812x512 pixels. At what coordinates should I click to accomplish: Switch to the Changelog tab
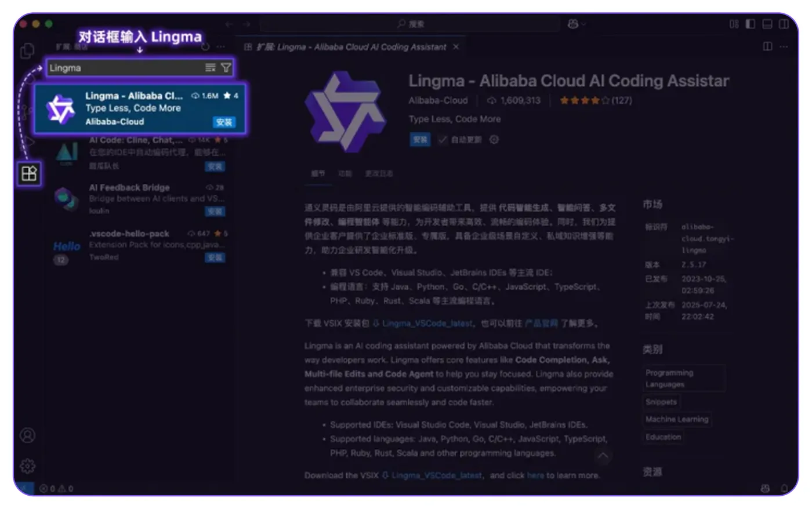point(379,173)
